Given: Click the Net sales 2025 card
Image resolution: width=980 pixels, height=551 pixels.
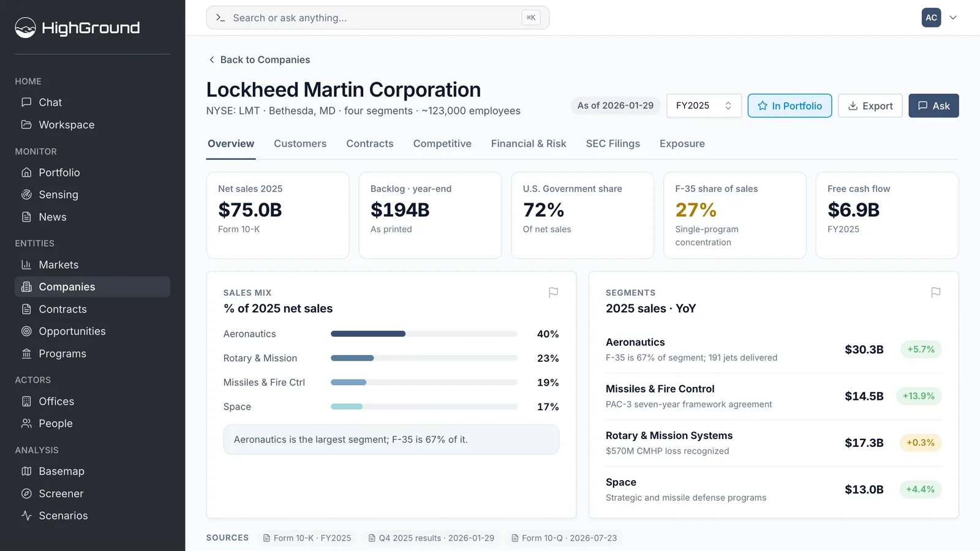Looking at the screenshot, I should pyautogui.click(x=277, y=216).
